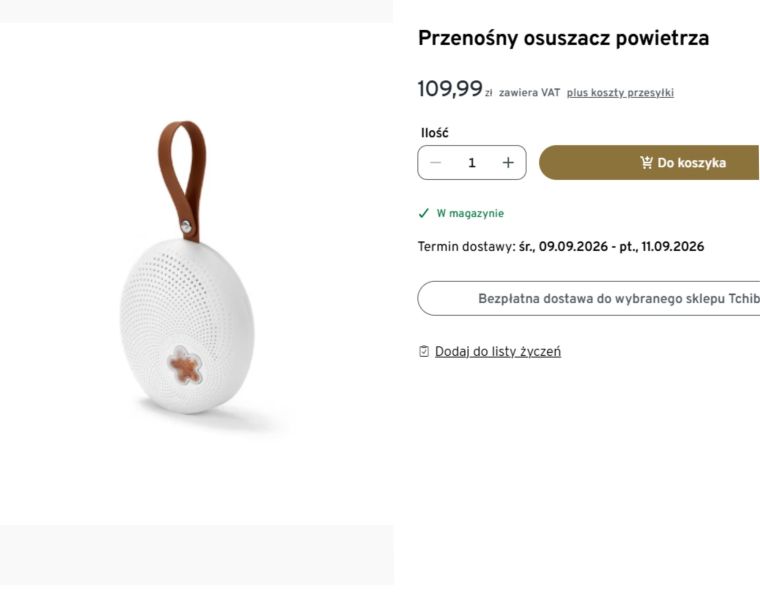Screen dimensions: 760x608
Task: Decrease quantity with the minus icon
Action: [x=435, y=163]
